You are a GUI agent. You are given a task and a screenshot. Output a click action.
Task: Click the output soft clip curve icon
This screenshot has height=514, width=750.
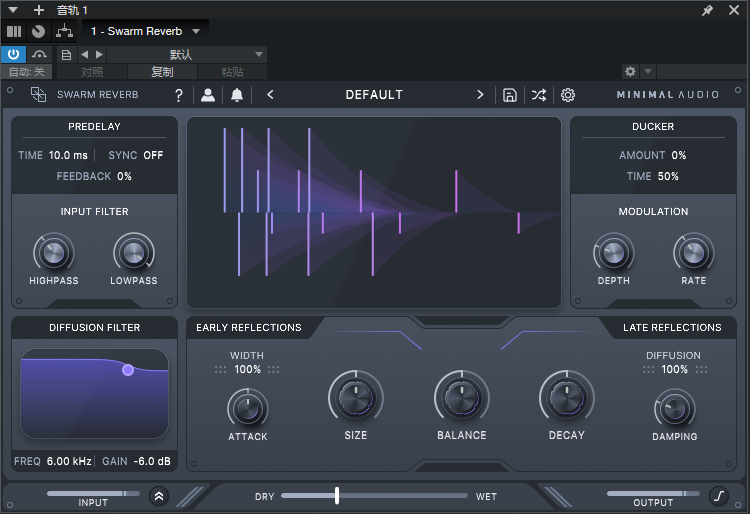[719, 496]
